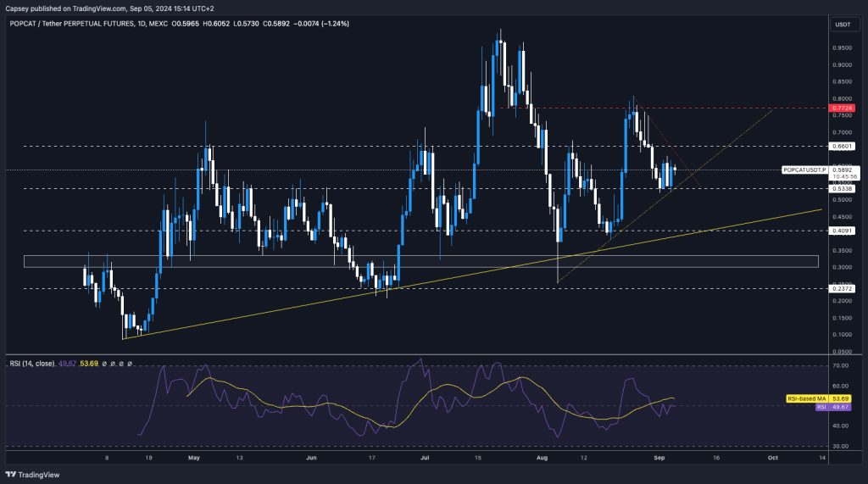Click the Oct date on time axis
The width and height of the screenshot is (868, 484).
771,457
